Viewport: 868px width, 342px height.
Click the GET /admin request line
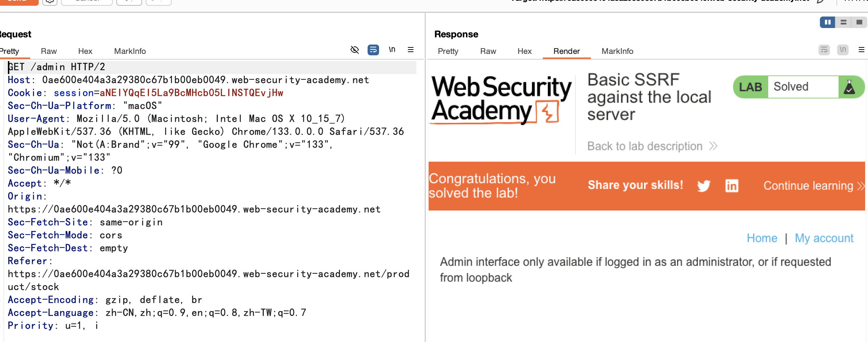pos(57,67)
